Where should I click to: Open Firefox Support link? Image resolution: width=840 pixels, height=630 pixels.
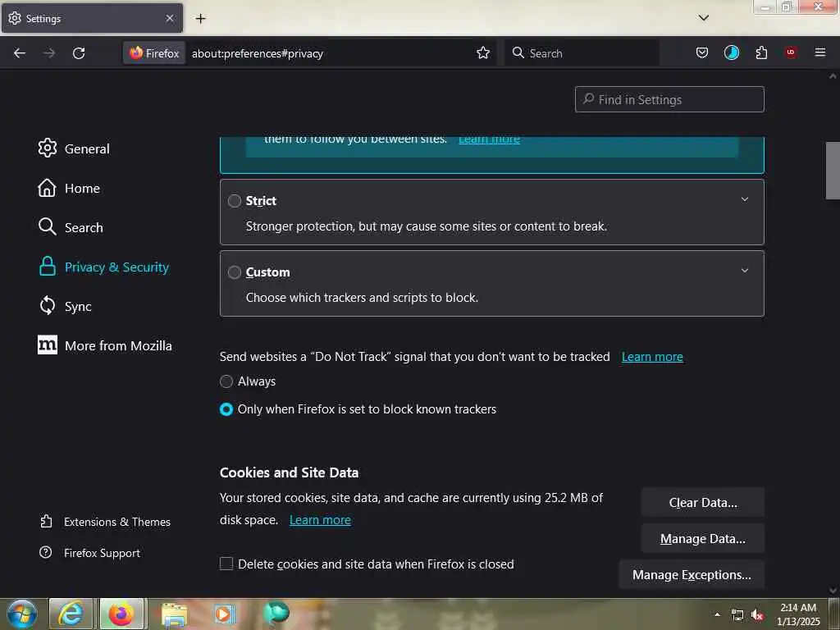[90, 552]
